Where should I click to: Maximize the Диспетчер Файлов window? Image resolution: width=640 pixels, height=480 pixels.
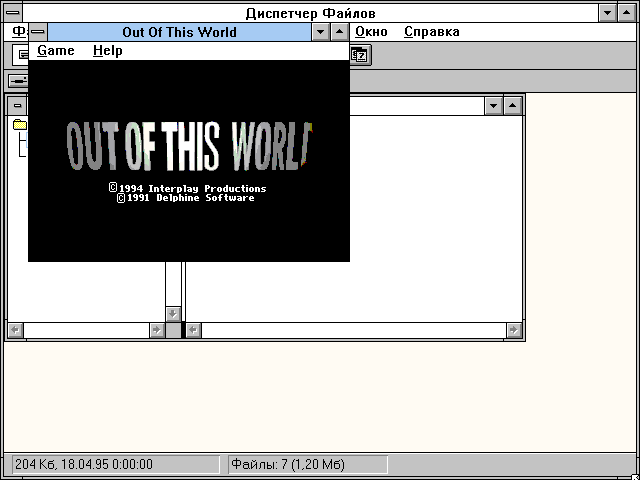(627, 13)
